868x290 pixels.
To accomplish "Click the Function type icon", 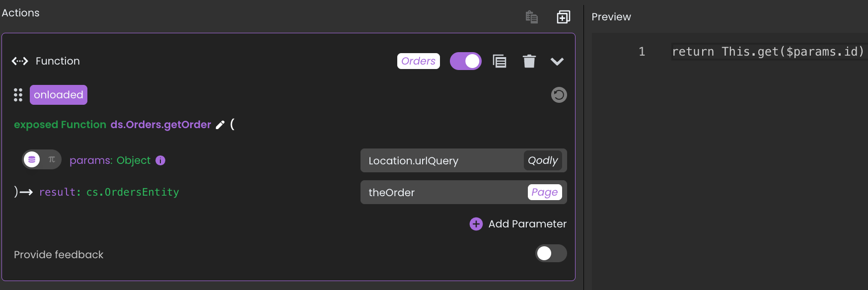I will click(20, 61).
